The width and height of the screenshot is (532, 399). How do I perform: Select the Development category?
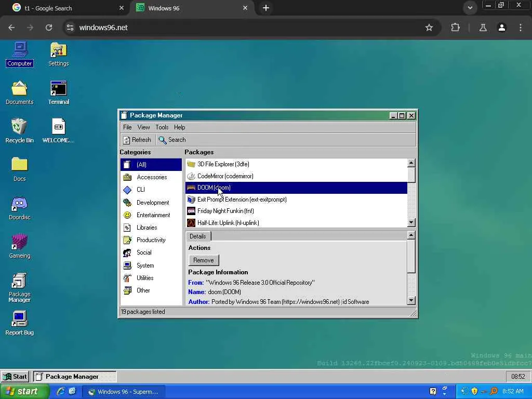click(151, 203)
